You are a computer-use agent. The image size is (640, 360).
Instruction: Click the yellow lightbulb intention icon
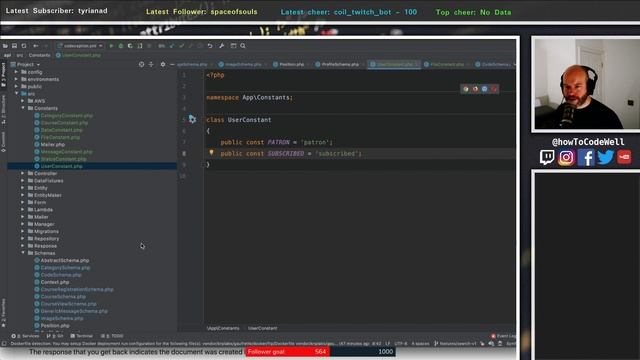pyautogui.click(x=211, y=153)
